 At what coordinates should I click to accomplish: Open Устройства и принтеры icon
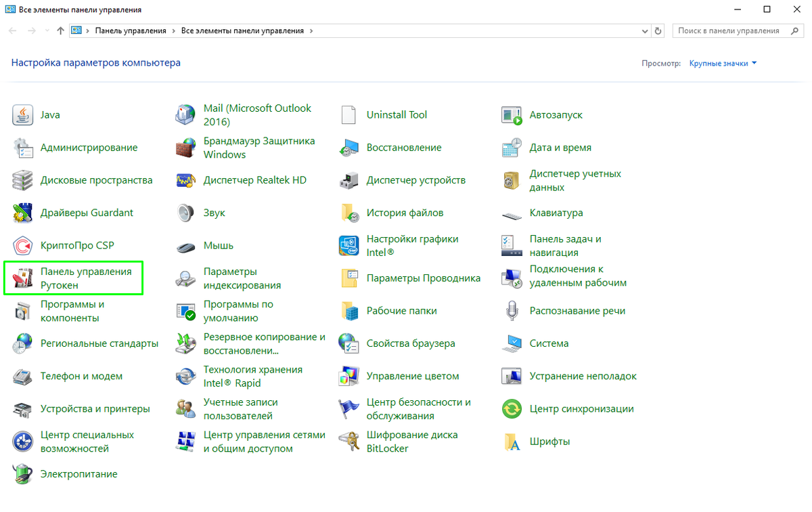(x=23, y=409)
